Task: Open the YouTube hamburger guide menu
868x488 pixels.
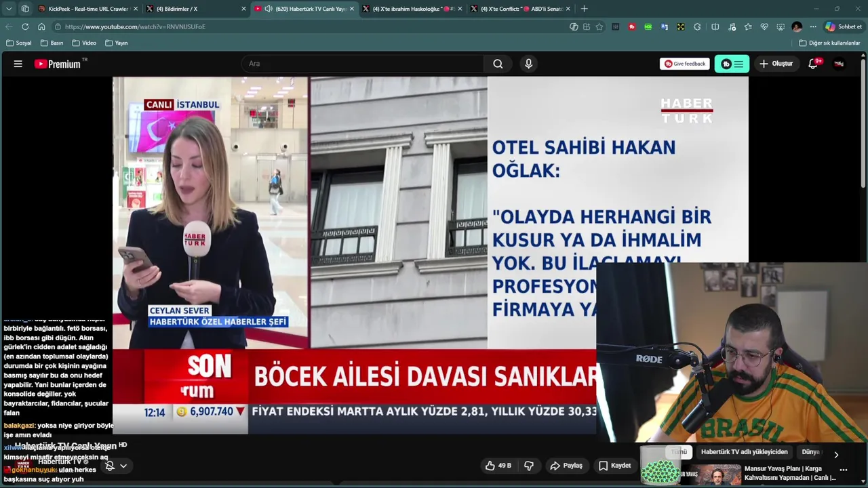Action: (x=18, y=64)
